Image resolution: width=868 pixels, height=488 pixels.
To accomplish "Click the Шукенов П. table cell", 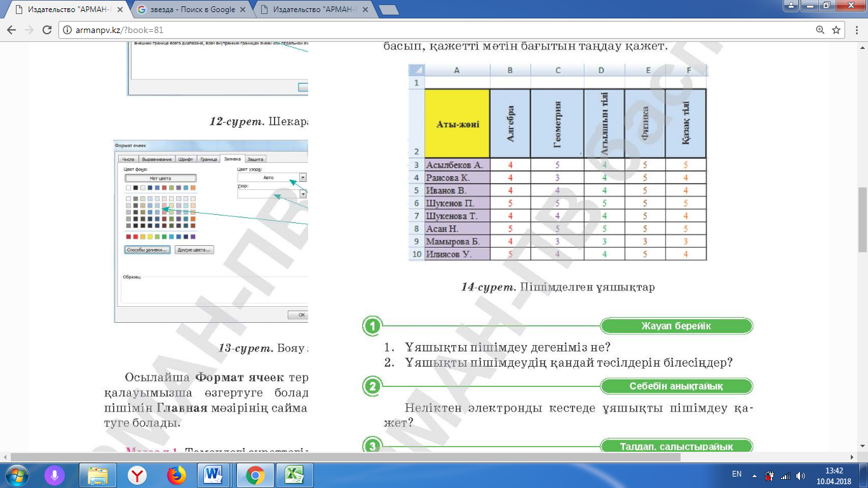I will 458,203.
